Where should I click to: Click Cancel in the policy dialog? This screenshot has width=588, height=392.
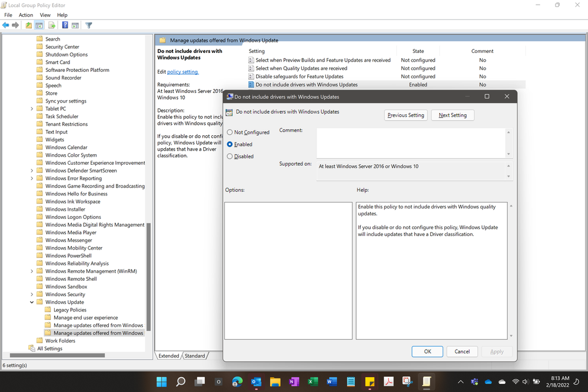click(462, 351)
